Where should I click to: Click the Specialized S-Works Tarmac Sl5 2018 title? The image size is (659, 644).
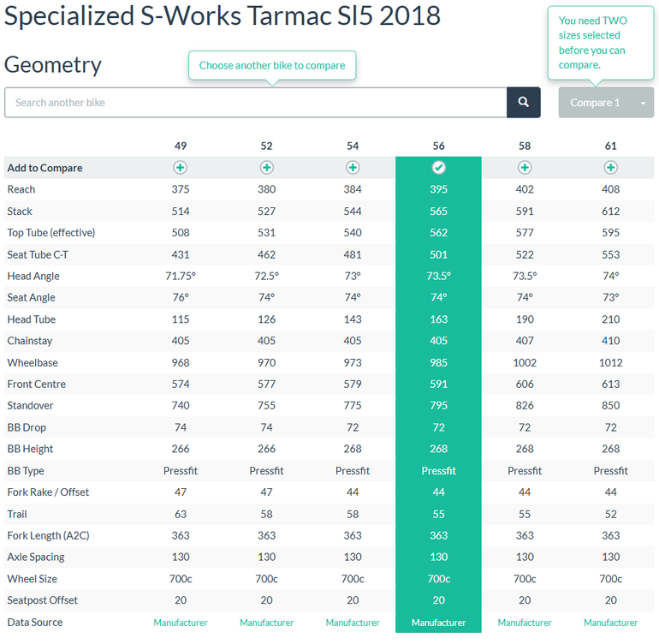coord(223,16)
